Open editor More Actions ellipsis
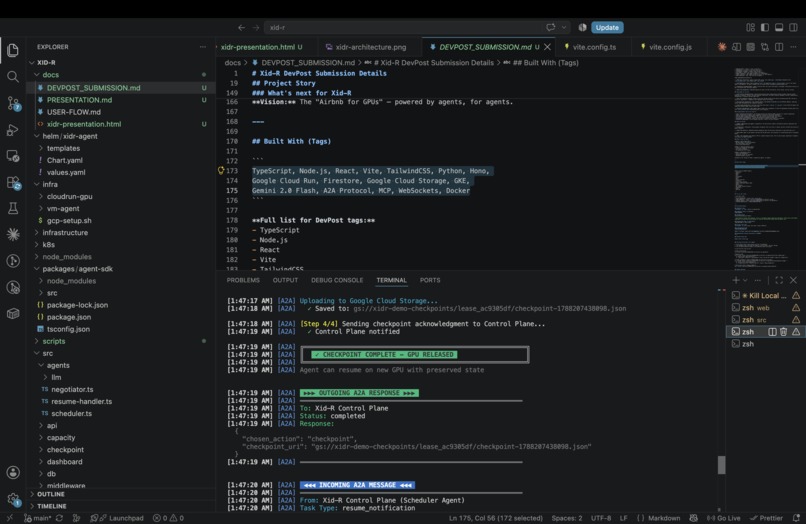Viewport: 806px width, 524px height. tap(794, 47)
